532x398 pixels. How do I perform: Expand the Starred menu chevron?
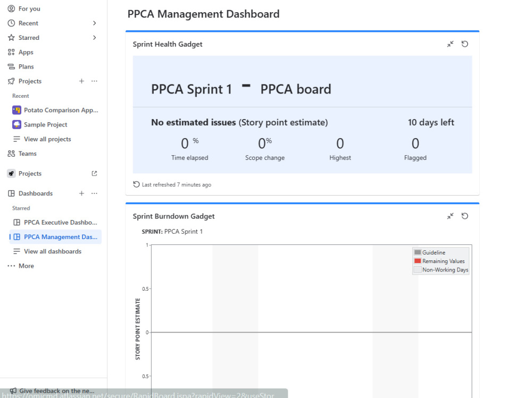(x=94, y=38)
